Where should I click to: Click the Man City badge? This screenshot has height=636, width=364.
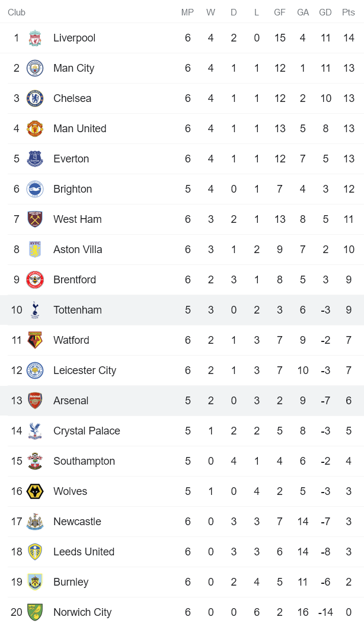35,68
